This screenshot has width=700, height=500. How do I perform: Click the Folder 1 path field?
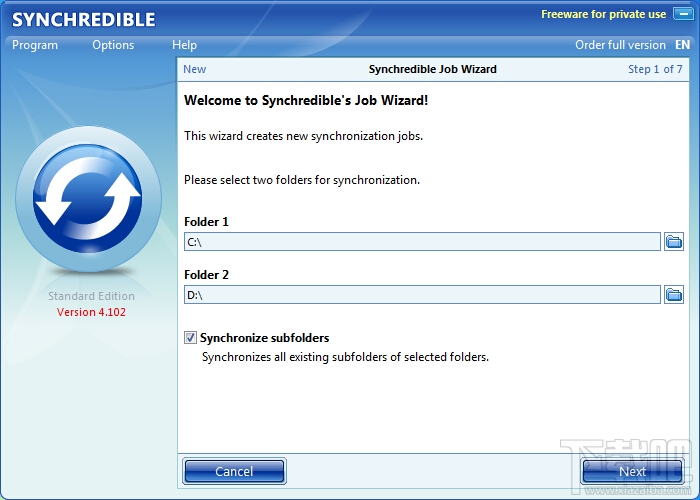point(422,242)
